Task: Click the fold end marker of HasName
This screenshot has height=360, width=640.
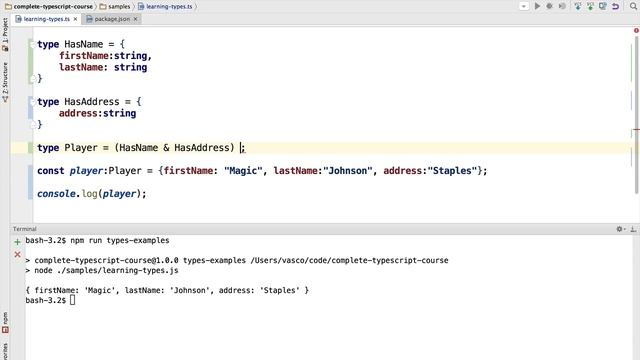Action: [33, 79]
